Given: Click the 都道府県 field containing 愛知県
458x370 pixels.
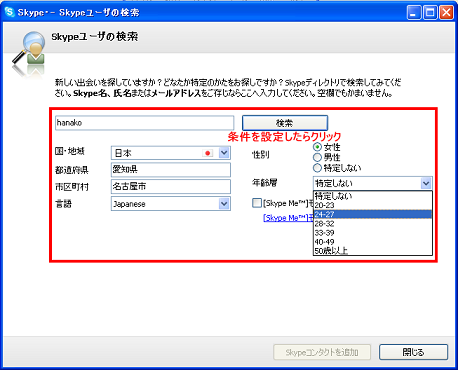Looking at the screenshot, I should coord(170,170).
